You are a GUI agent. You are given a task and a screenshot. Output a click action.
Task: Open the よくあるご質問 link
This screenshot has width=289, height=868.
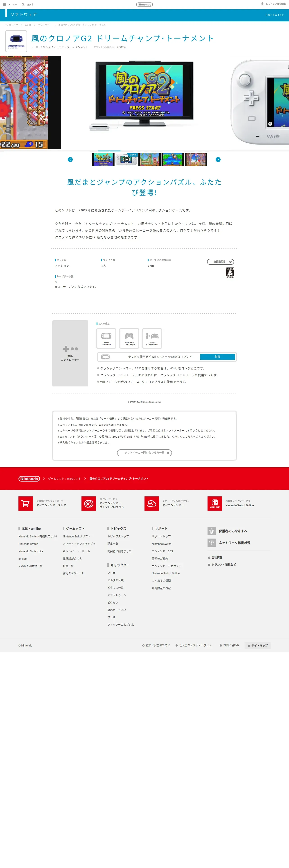point(161,580)
